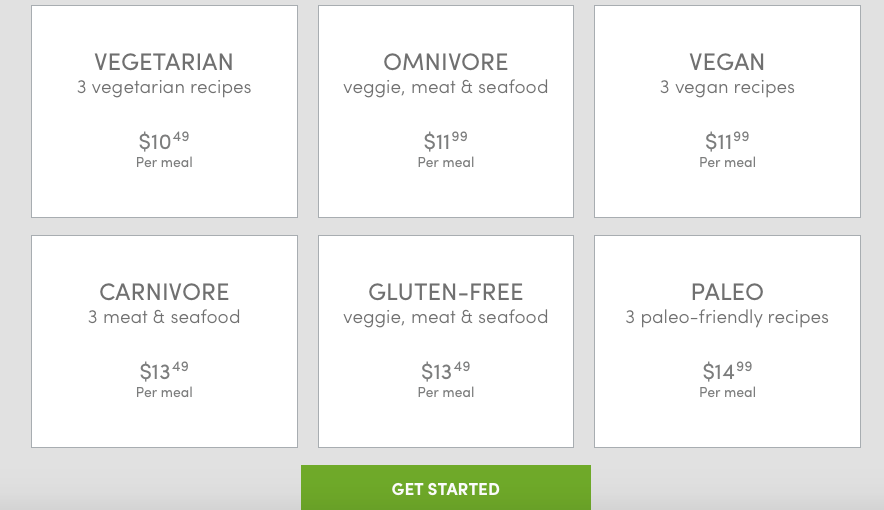Click the VEGETARIAN heading text
884x510 pixels.
point(163,62)
